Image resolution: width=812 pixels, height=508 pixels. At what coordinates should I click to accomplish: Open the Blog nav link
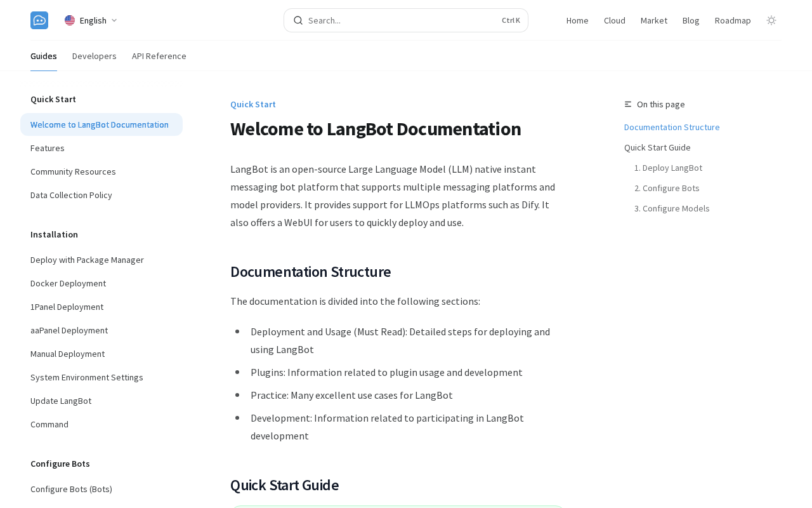(x=691, y=20)
